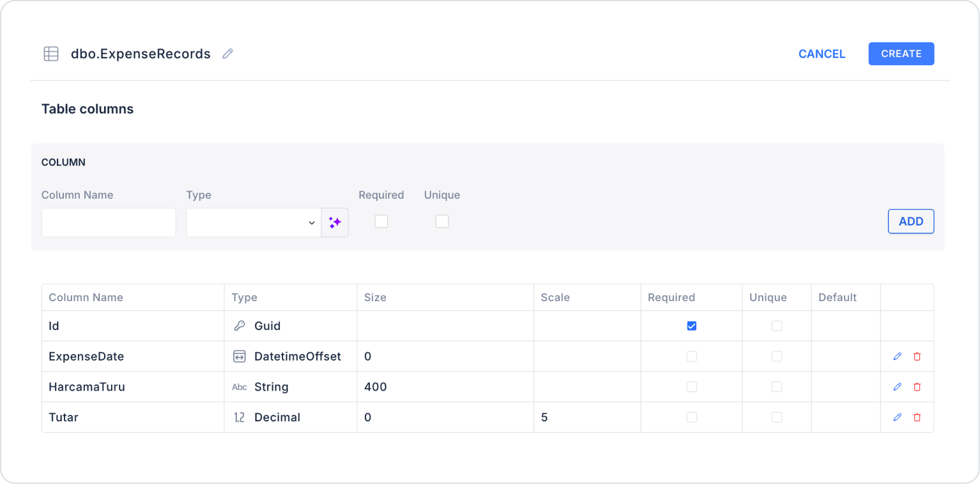Click the ExpenseDate column name cell
Viewport: 980px width, 484px height.
tap(133, 356)
